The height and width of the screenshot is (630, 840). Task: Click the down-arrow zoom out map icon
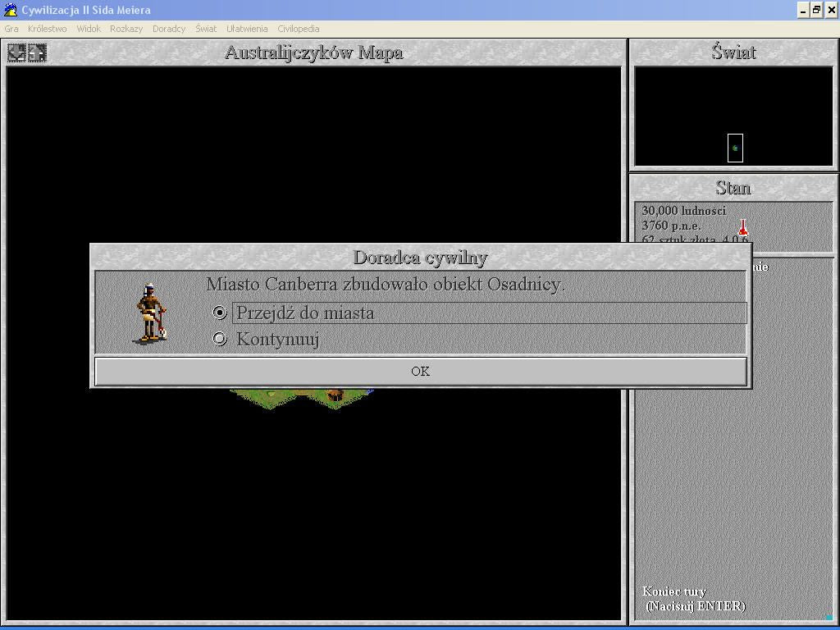[16, 52]
